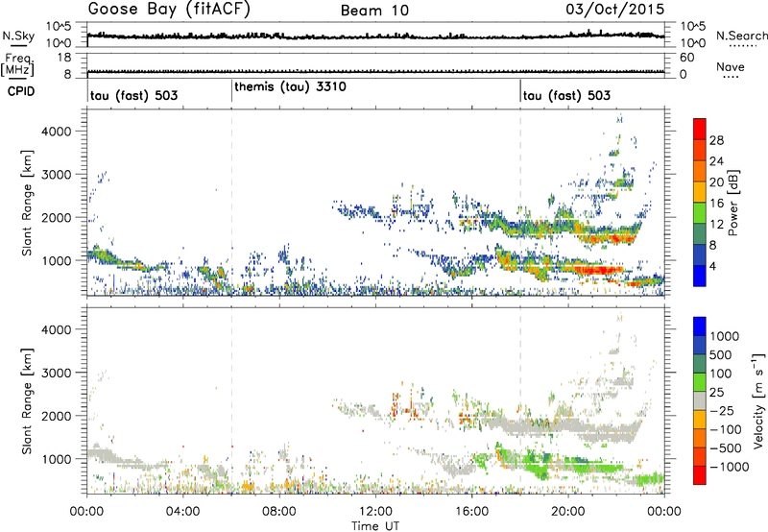Click the '04:00' time axis label
Image resolution: width=768 pixels, height=532 pixels.
point(182,512)
